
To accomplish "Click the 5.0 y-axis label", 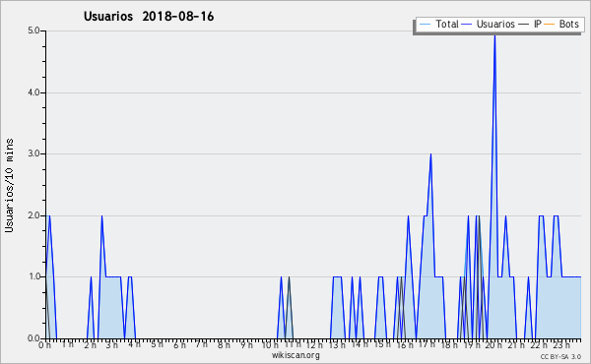I will click(x=33, y=30).
